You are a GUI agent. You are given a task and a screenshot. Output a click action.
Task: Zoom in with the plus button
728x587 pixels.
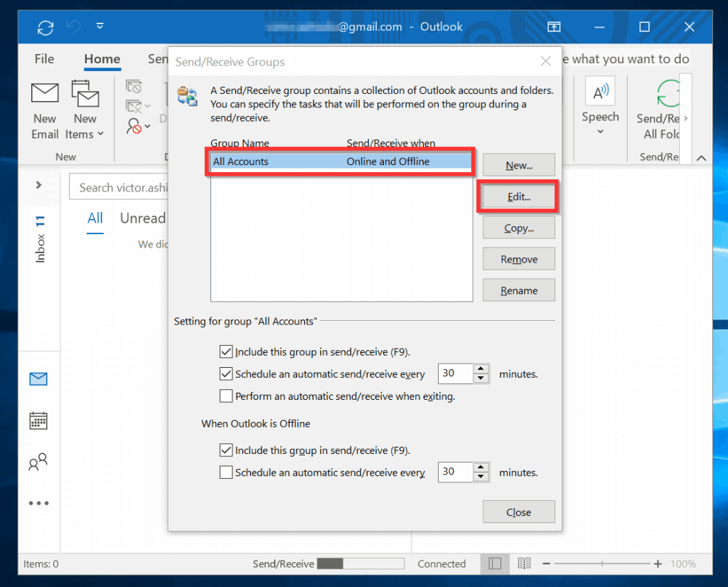click(658, 564)
